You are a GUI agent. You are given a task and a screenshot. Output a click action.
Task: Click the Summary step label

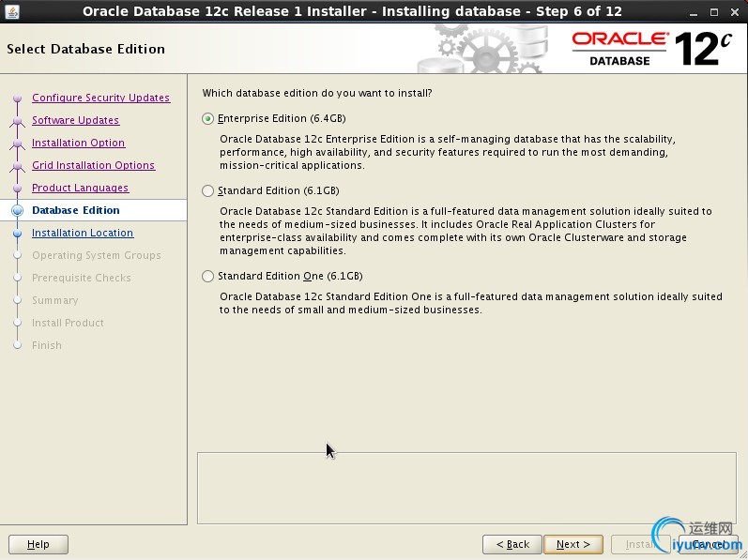[x=54, y=300]
